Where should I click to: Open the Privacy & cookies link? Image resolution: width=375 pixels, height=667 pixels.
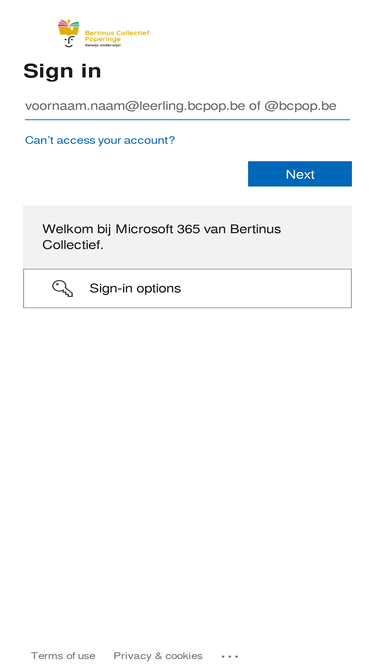158,656
